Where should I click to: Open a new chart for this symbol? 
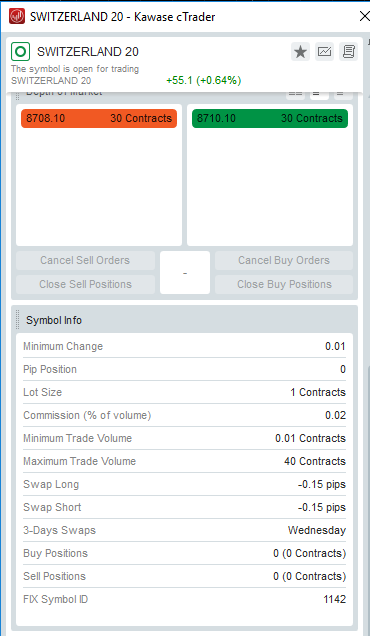pos(324,52)
